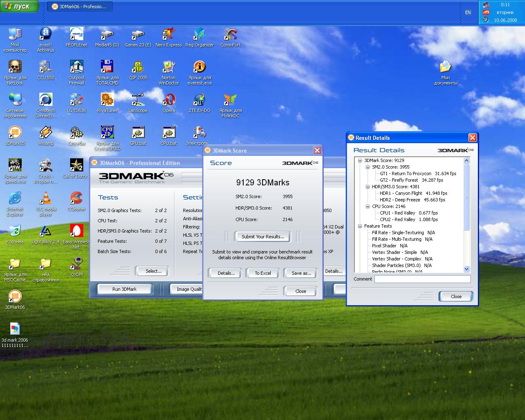Open the PEOPLEnet desktop shortcut
Image resolution: width=525 pixels, height=420 pixels.
(x=77, y=37)
